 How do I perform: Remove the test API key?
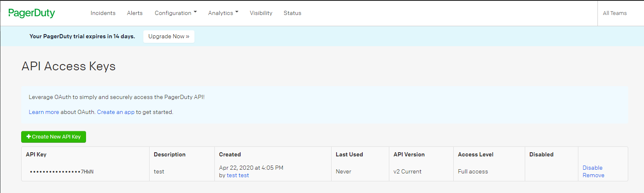pos(593,175)
